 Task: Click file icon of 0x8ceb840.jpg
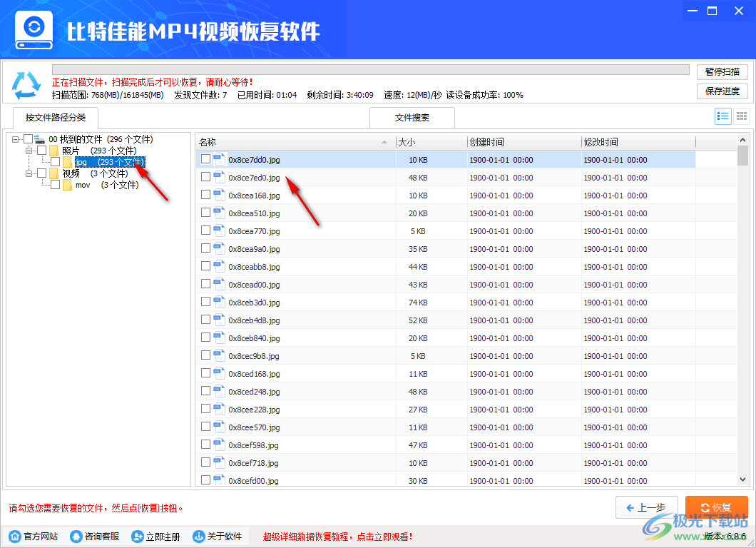pos(220,338)
